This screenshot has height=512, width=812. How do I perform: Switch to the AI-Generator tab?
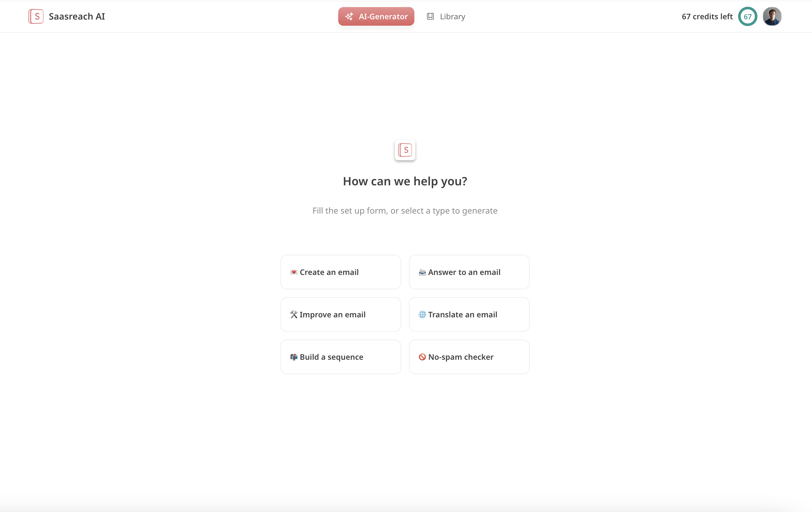[x=376, y=16]
